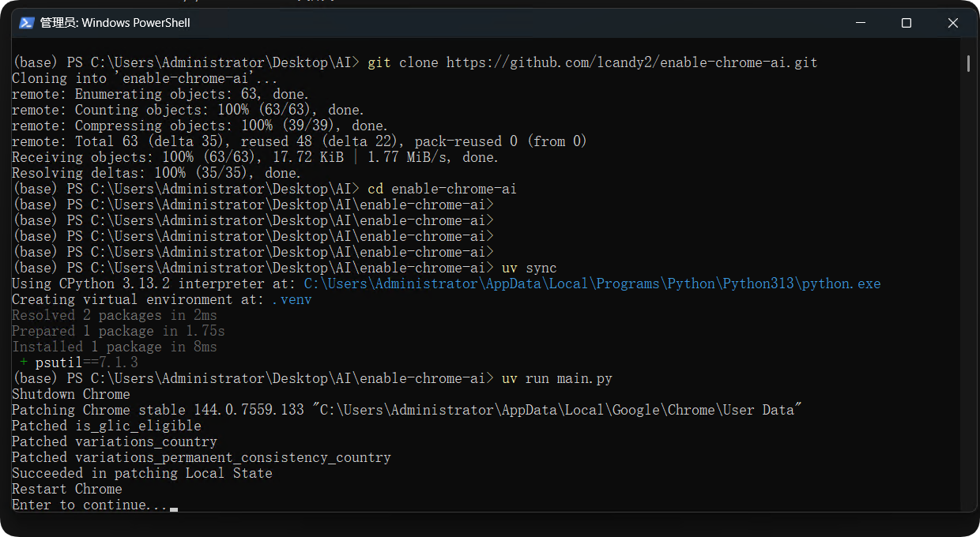
Task: Click the Windows PowerShell title text
Action: pyautogui.click(x=115, y=23)
